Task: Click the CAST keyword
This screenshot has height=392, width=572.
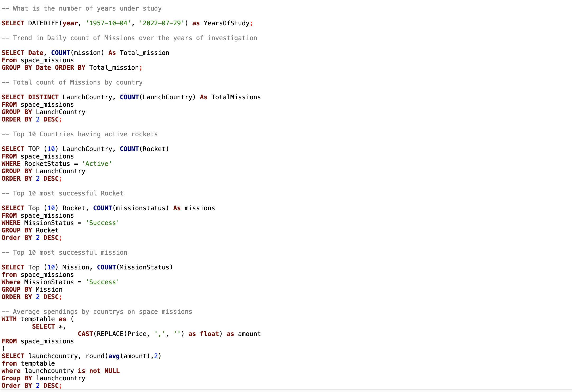Action: coord(85,334)
